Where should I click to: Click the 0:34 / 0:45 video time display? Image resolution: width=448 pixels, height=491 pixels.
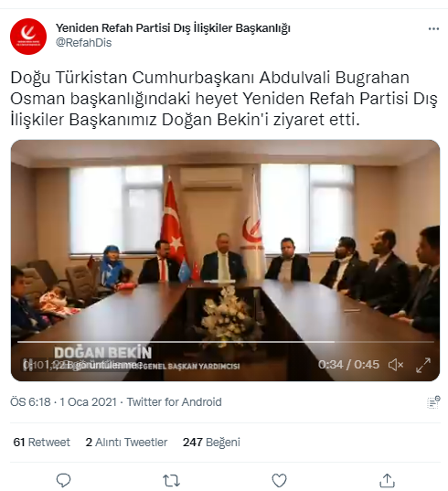pyautogui.click(x=348, y=365)
